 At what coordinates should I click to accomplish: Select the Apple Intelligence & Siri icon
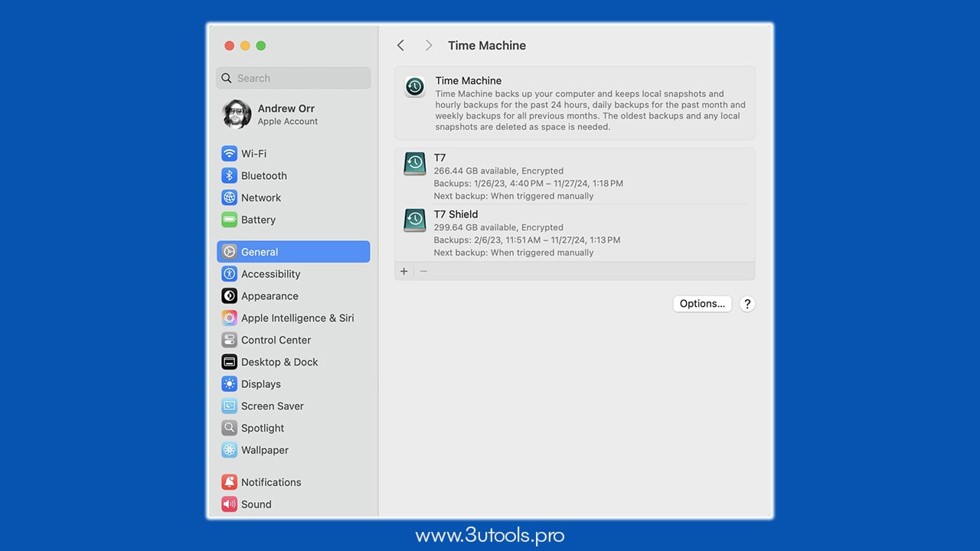click(229, 318)
